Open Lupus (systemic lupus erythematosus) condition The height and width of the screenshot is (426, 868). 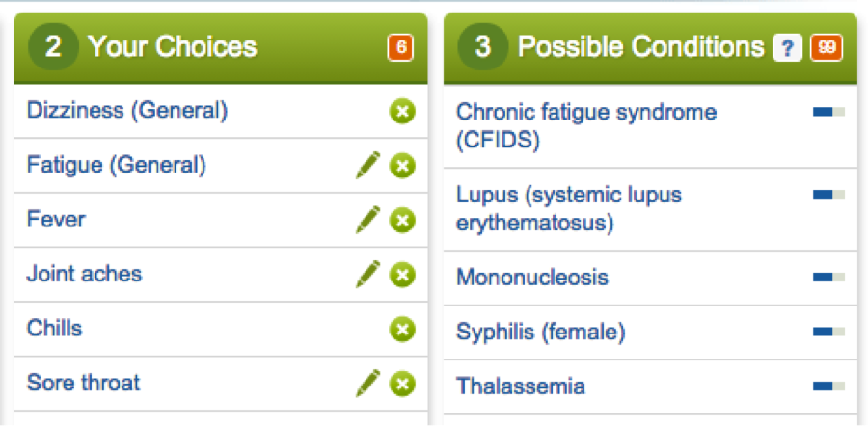(x=569, y=209)
